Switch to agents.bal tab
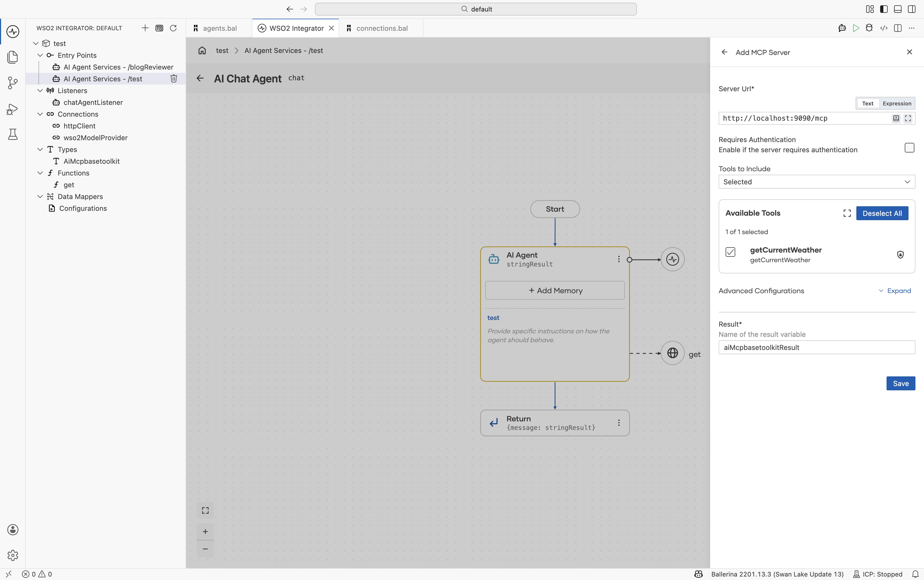This screenshot has height=580, width=924. point(219,28)
